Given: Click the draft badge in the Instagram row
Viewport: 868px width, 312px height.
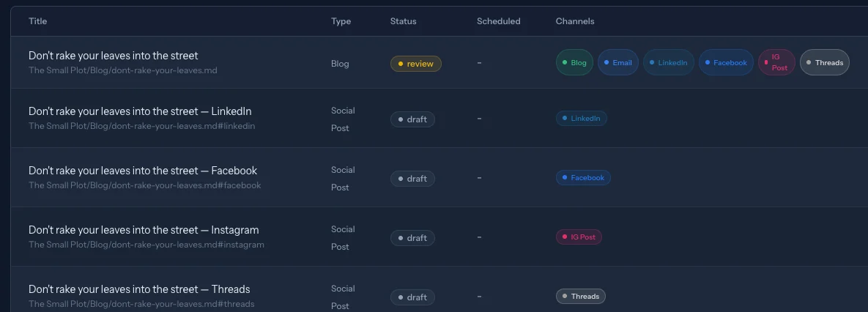Looking at the screenshot, I should (x=412, y=238).
